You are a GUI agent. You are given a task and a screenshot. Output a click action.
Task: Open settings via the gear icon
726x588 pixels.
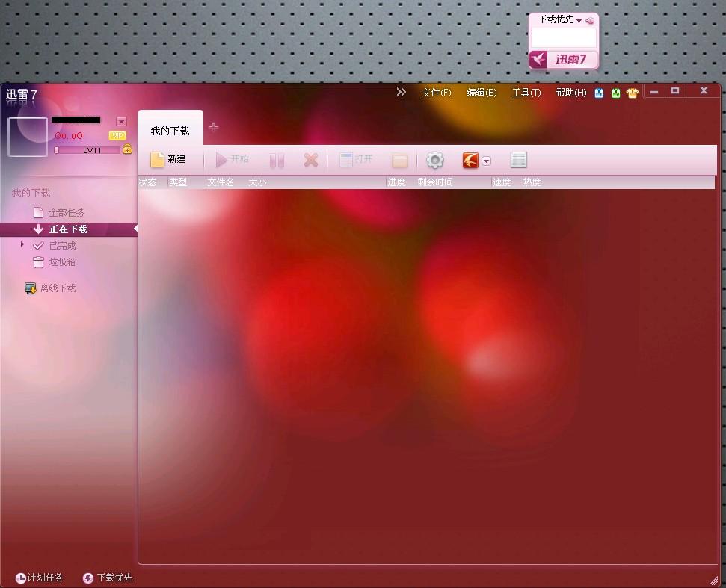(x=434, y=160)
